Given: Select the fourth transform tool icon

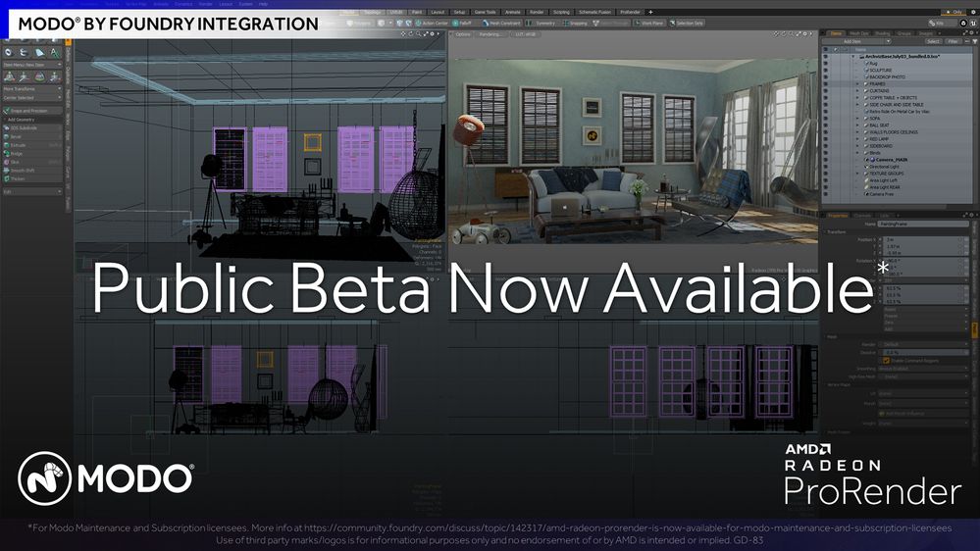Looking at the screenshot, I should point(54,76).
